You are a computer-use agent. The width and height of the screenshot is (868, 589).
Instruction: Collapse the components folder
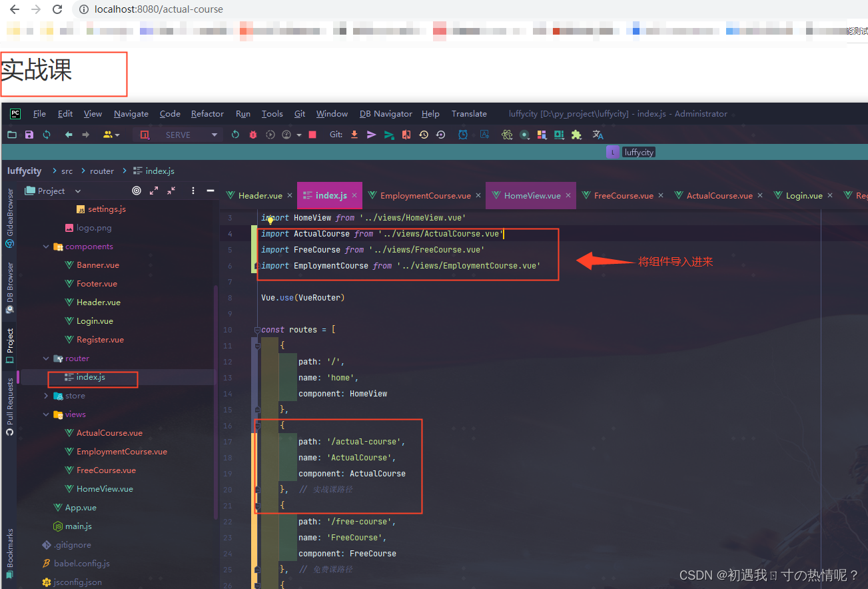point(46,247)
